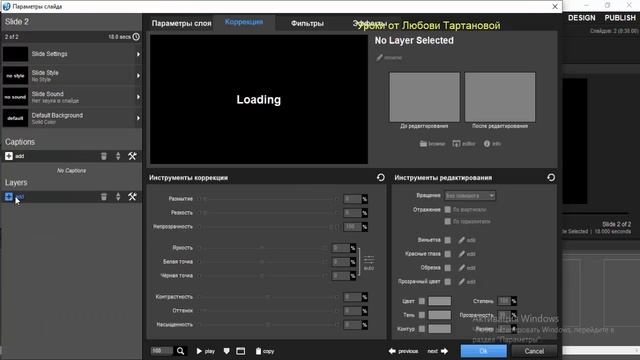Click the slide duration clock icon
640x360 pixels.
point(136,37)
